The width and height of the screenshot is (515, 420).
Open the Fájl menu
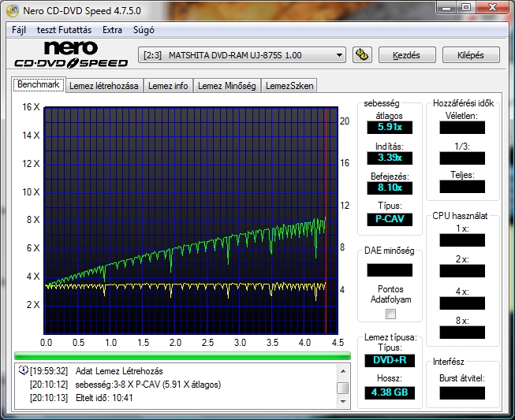coord(19,30)
